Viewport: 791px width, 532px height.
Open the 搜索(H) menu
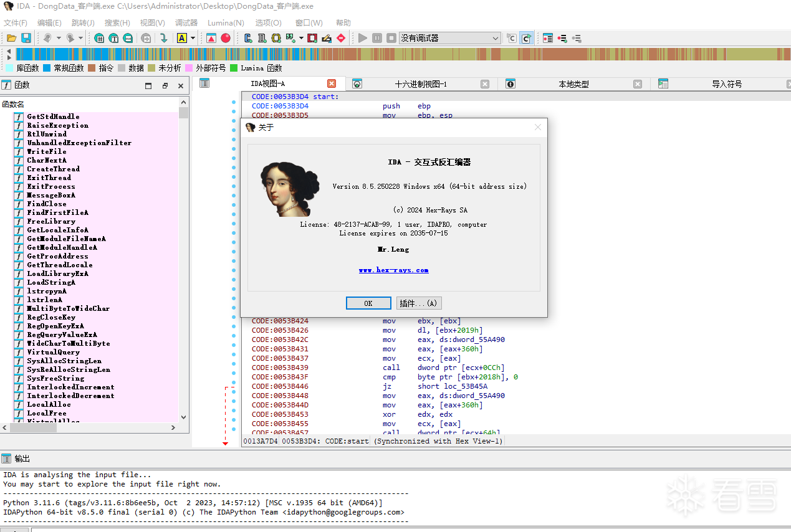click(x=117, y=22)
